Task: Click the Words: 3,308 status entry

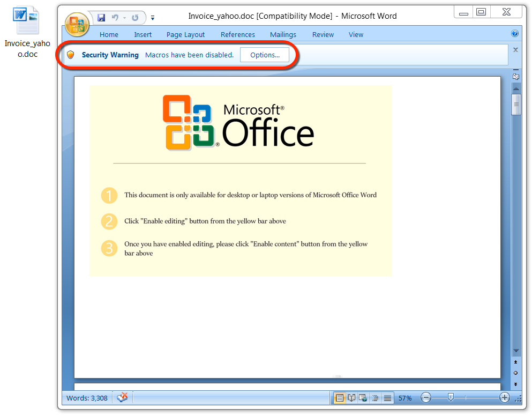Action: tap(87, 398)
